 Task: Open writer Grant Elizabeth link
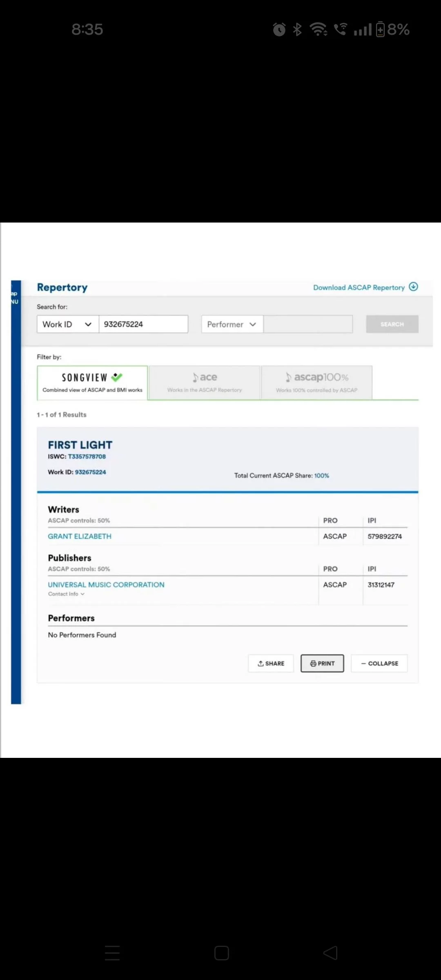click(80, 536)
